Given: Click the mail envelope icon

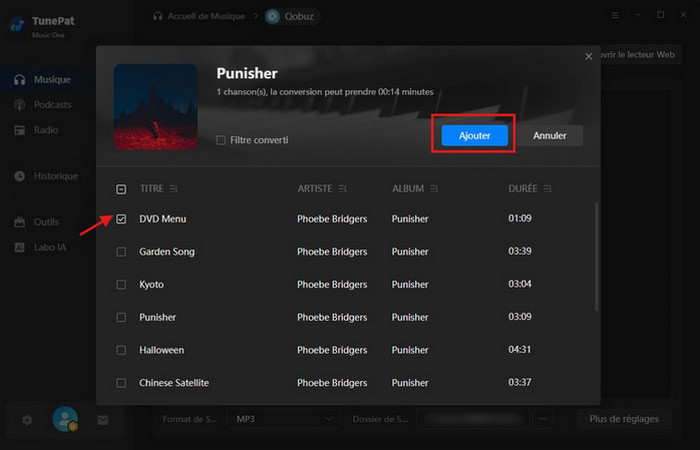Looking at the screenshot, I should (102, 420).
